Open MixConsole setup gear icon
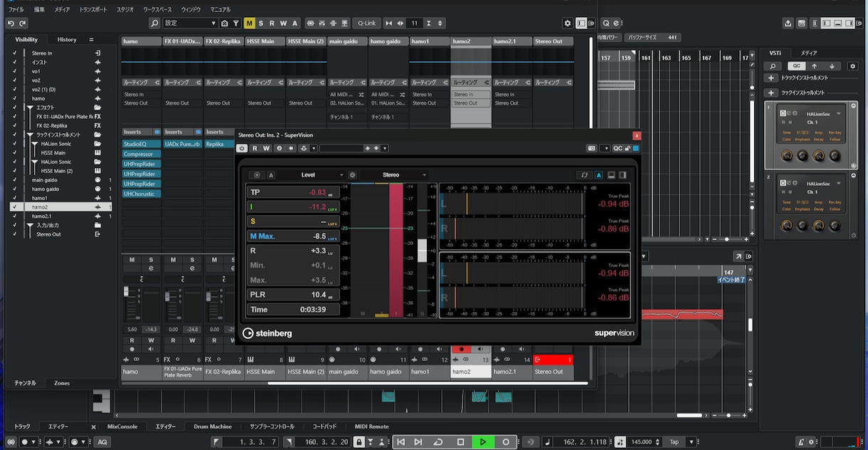The height and width of the screenshot is (450, 868). [x=567, y=23]
